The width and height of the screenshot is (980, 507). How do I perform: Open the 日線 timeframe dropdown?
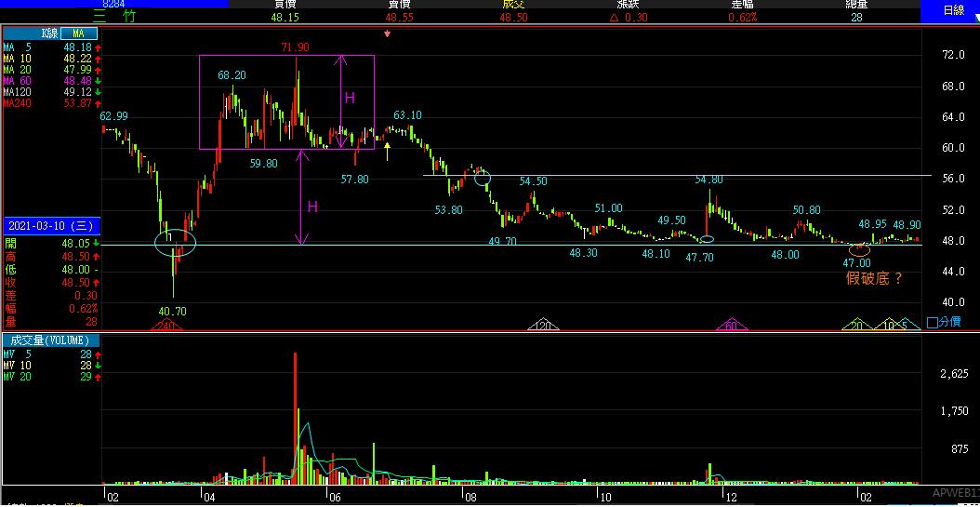pos(949,10)
